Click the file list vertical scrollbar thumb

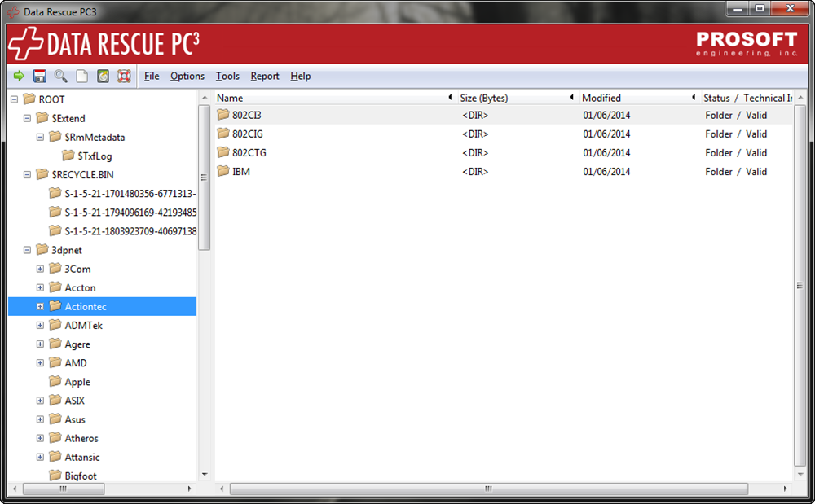pos(800,286)
